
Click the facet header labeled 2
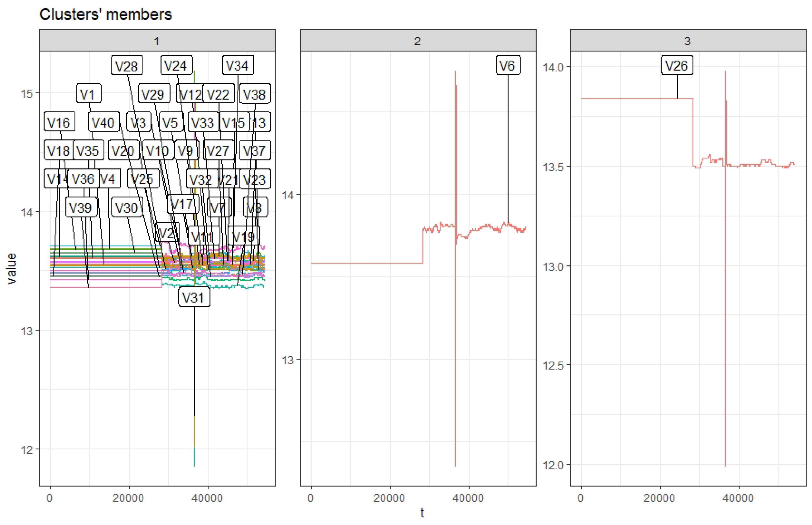[x=417, y=41]
